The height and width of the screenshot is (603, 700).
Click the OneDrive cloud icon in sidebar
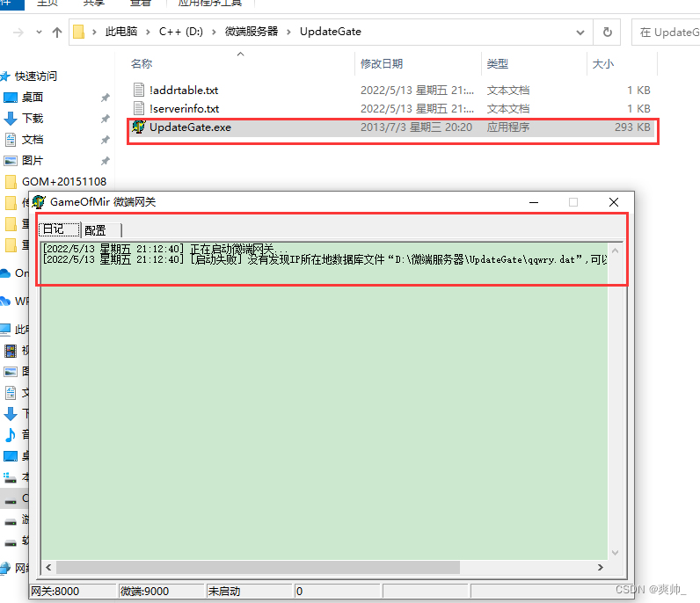(x=5, y=272)
